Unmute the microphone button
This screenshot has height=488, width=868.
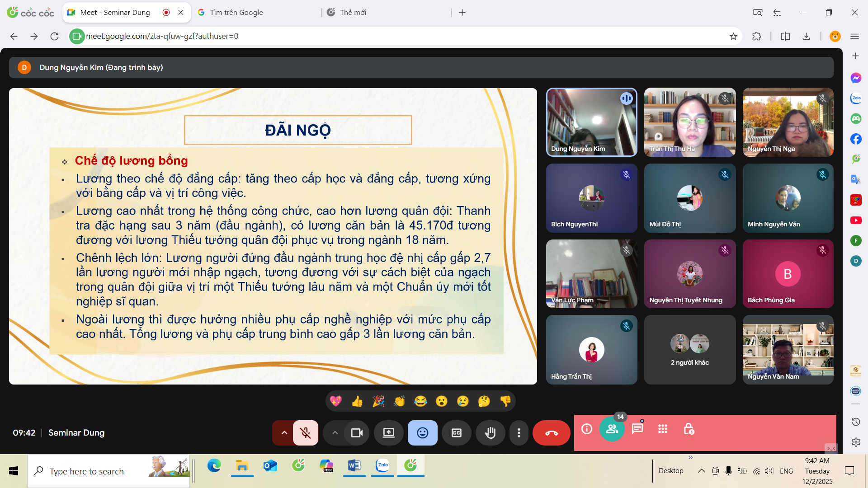[306, 433]
